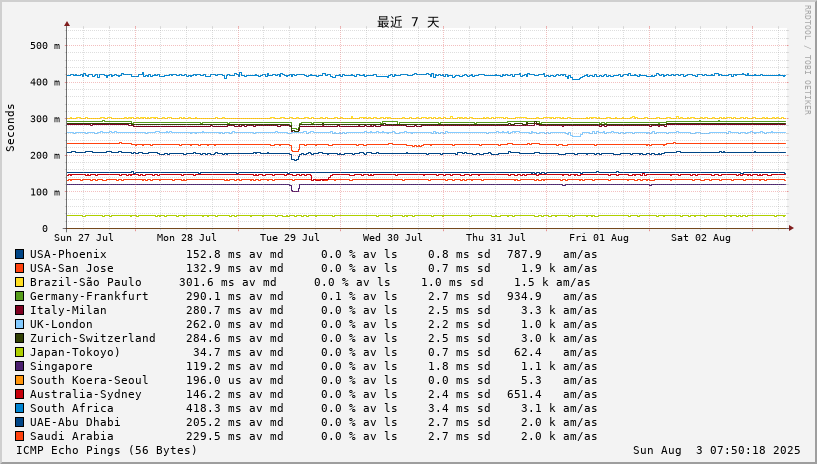Click the 196.0 us median value

point(214,381)
